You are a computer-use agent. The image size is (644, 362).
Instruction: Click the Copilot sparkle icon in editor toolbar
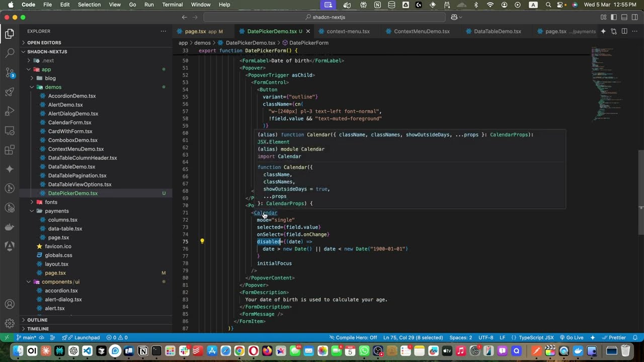click(603, 31)
